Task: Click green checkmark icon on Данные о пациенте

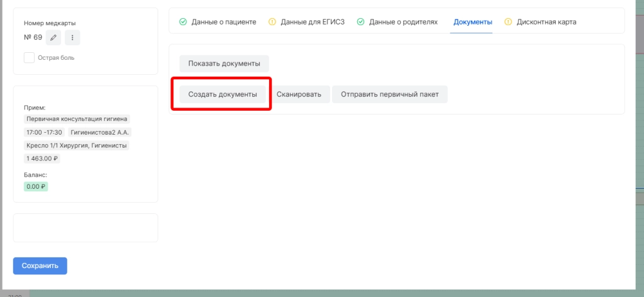Action: (183, 22)
